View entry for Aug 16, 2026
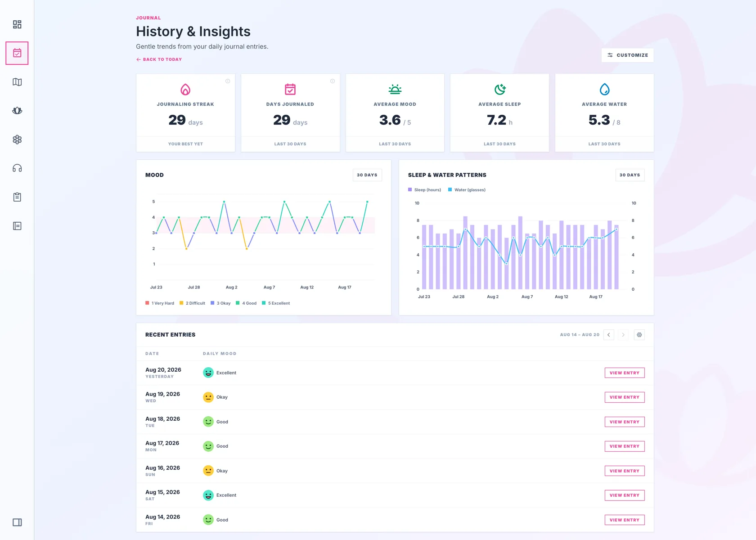Image resolution: width=756 pixels, height=540 pixels. point(625,471)
